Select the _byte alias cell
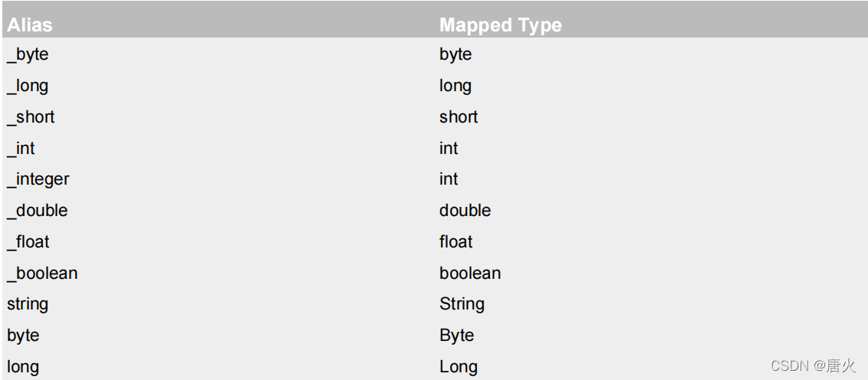The height and width of the screenshot is (380, 868). (28, 54)
